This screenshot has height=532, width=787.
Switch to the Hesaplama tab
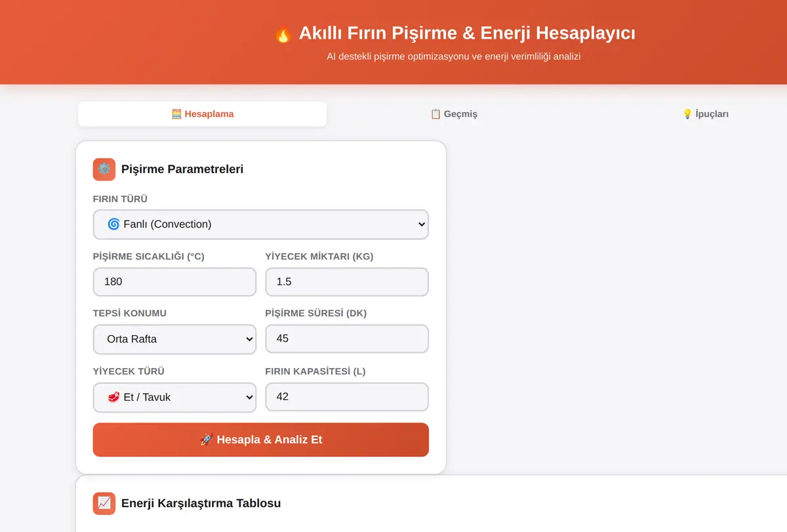coord(202,114)
